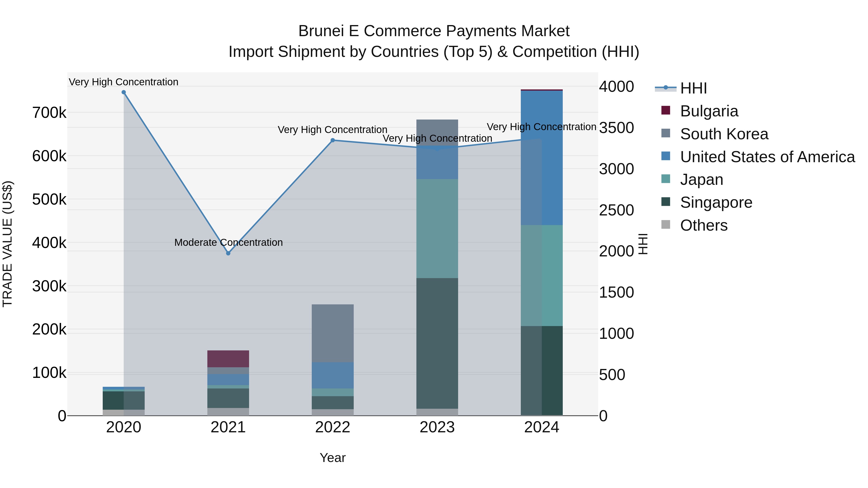Click the rotated 'HHI' right axis title
The height and width of the screenshot is (488, 868).
pos(643,244)
